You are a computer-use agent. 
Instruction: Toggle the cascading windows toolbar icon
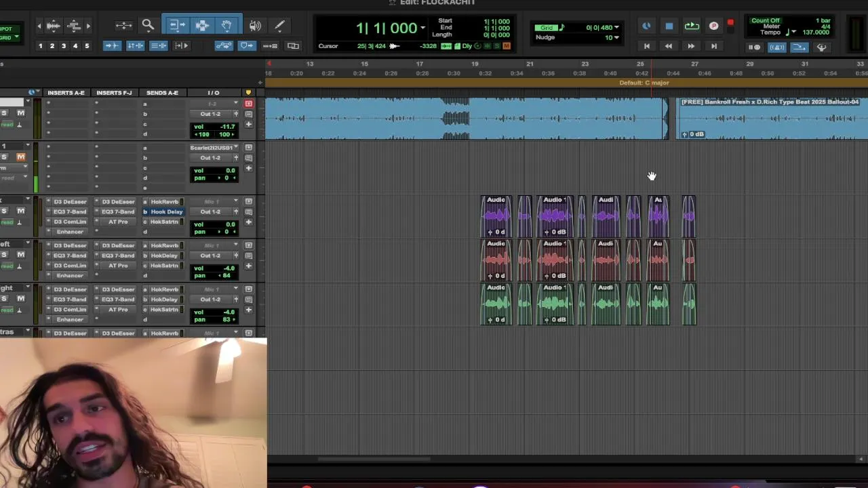tap(293, 45)
